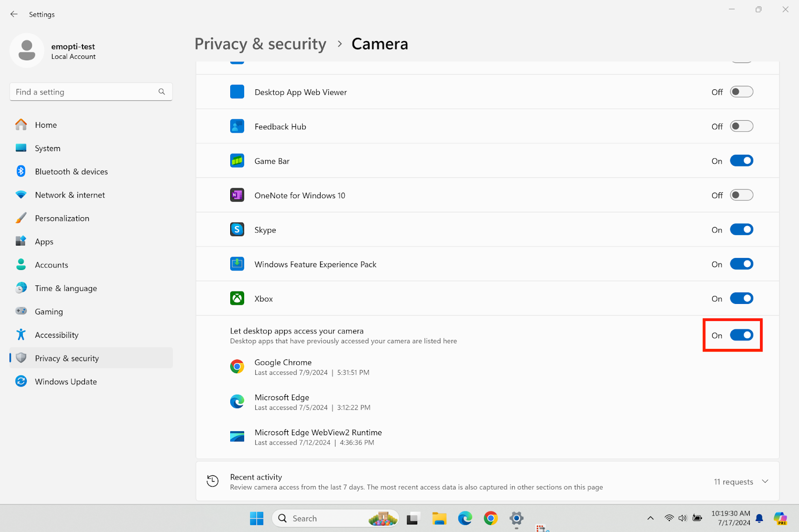Open File Explorer from the taskbar
Viewport: 799px width, 532px height.
click(x=439, y=519)
